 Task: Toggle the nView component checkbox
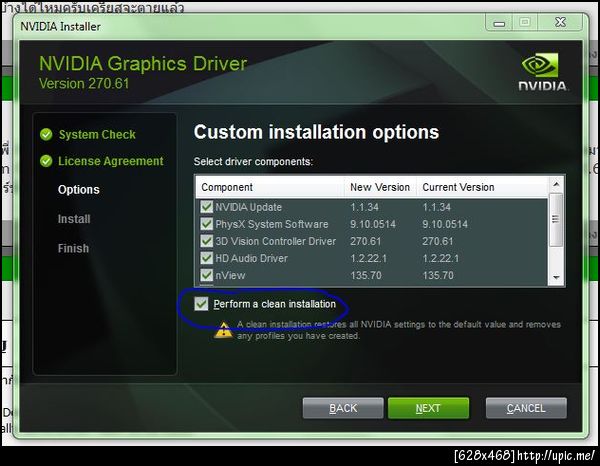pos(207,275)
